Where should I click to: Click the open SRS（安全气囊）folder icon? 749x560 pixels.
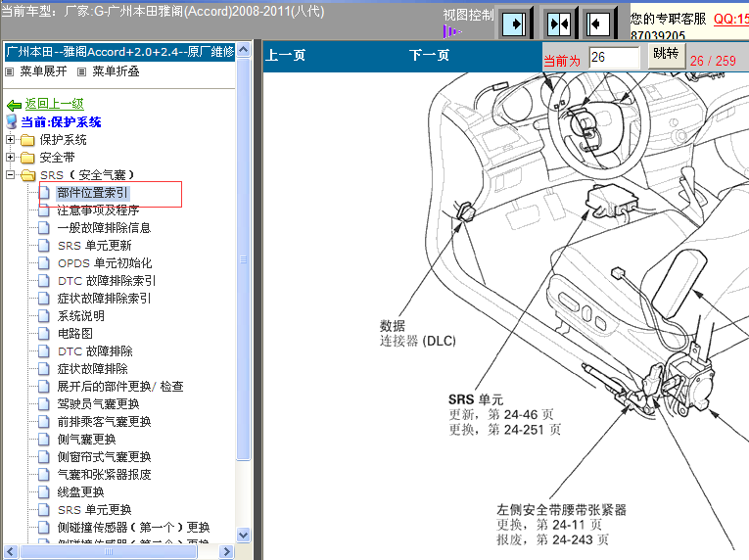point(28,175)
